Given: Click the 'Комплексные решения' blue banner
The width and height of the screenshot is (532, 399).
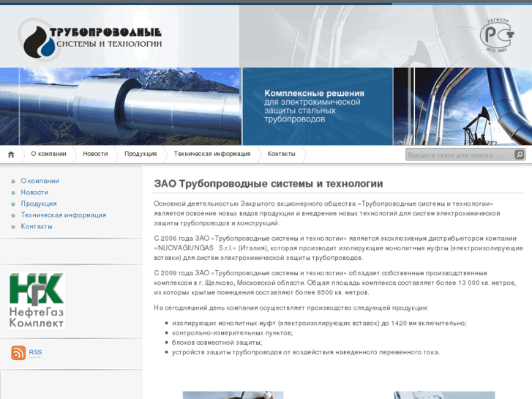Looking at the screenshot, I should pos(318,106).
